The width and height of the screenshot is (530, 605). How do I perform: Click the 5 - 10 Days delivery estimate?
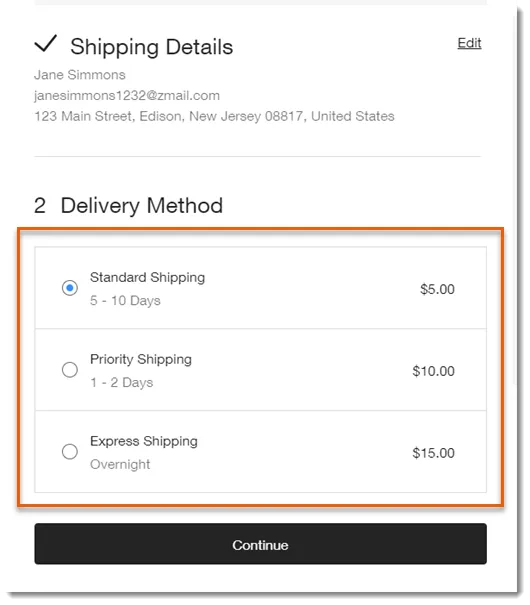[x=125, y=301]
